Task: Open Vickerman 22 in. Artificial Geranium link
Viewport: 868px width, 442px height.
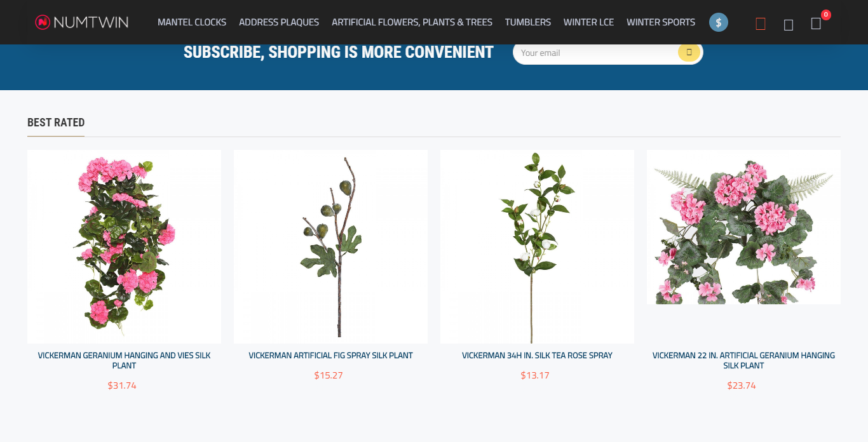Action: click(743, 360)
